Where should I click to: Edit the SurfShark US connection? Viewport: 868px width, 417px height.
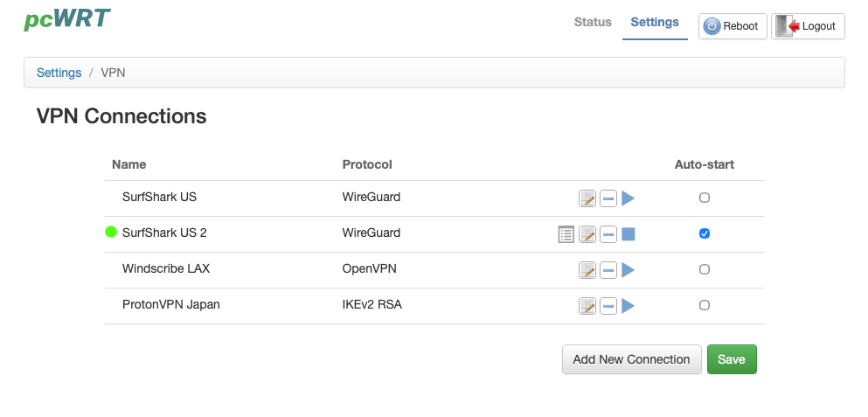coord(587,198)
